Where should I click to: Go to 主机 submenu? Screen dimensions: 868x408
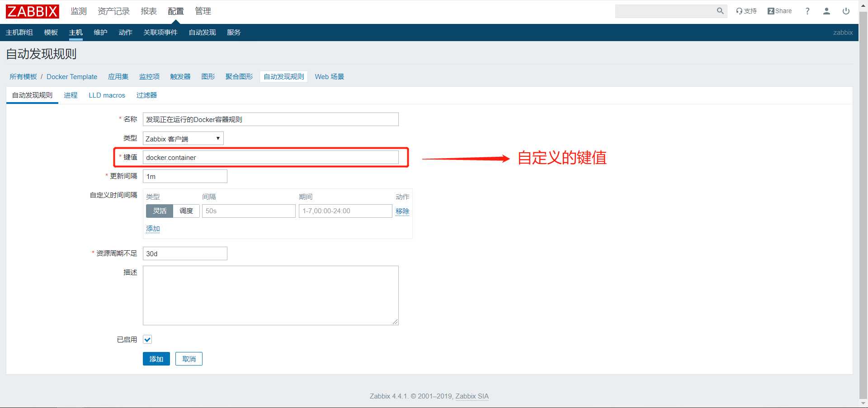pos(76,33)
